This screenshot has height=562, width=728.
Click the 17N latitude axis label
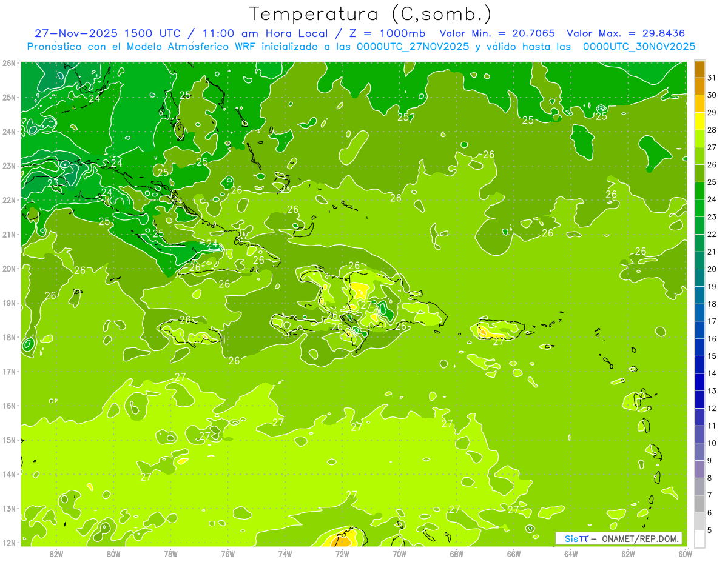8,372
